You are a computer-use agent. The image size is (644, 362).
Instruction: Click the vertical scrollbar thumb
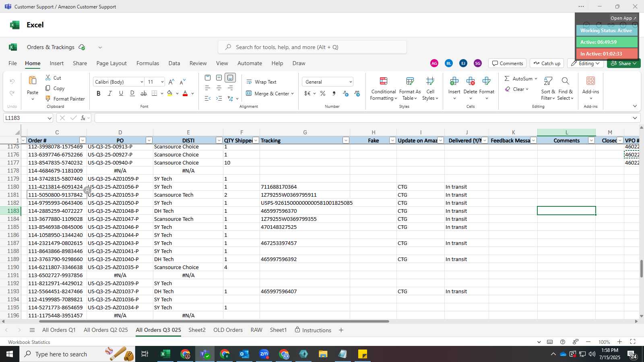642,269
